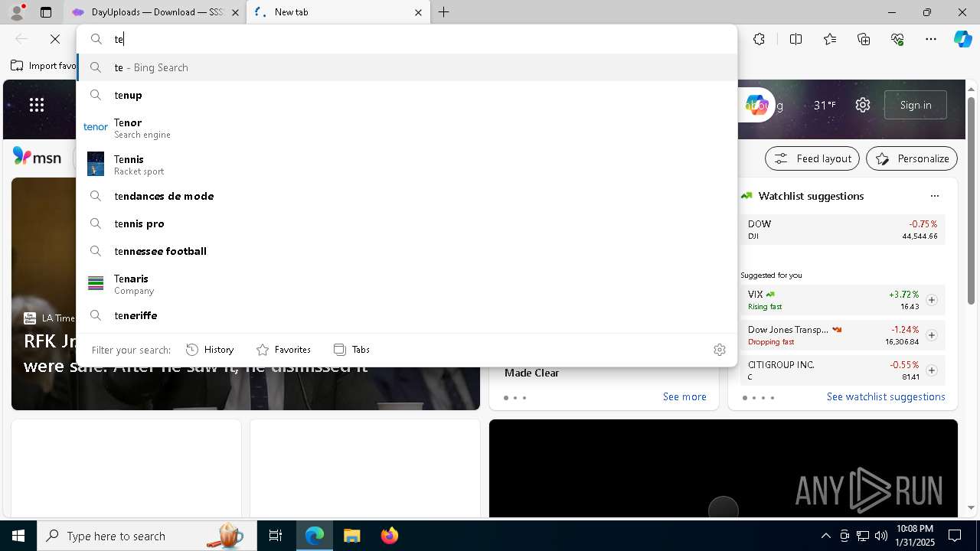This screenshot has height=551, width=980.
Task: Open the Windows Start menu
Action: (18, 536)
